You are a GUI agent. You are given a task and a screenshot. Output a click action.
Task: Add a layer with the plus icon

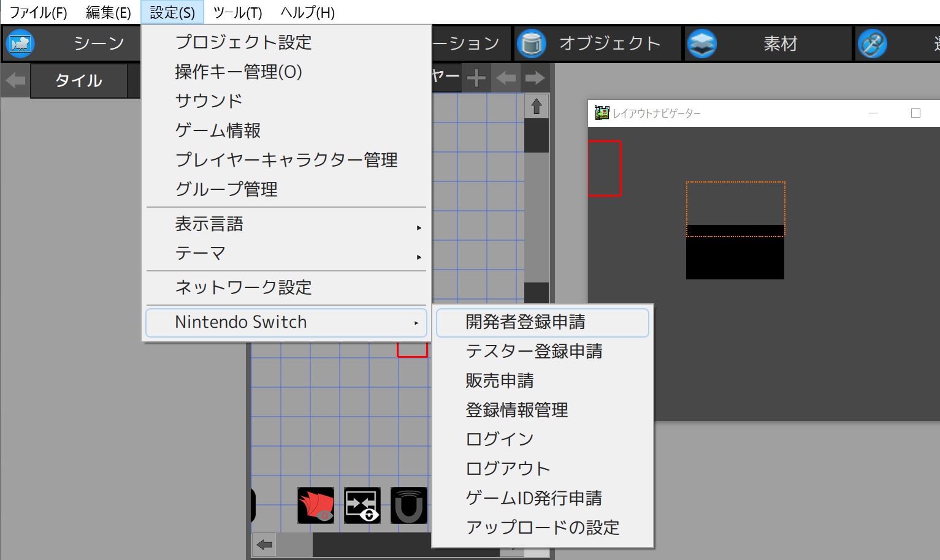click(476, 78)
